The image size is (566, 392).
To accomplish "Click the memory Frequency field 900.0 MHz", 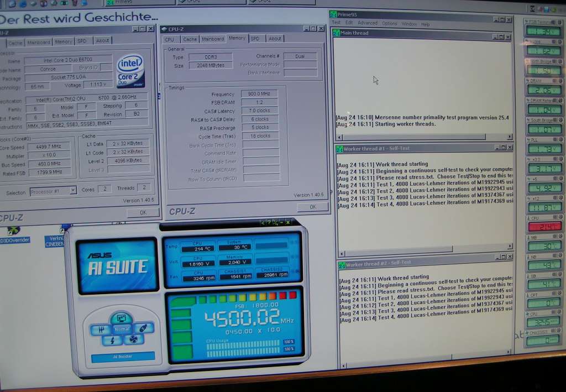I will (259, 93).
